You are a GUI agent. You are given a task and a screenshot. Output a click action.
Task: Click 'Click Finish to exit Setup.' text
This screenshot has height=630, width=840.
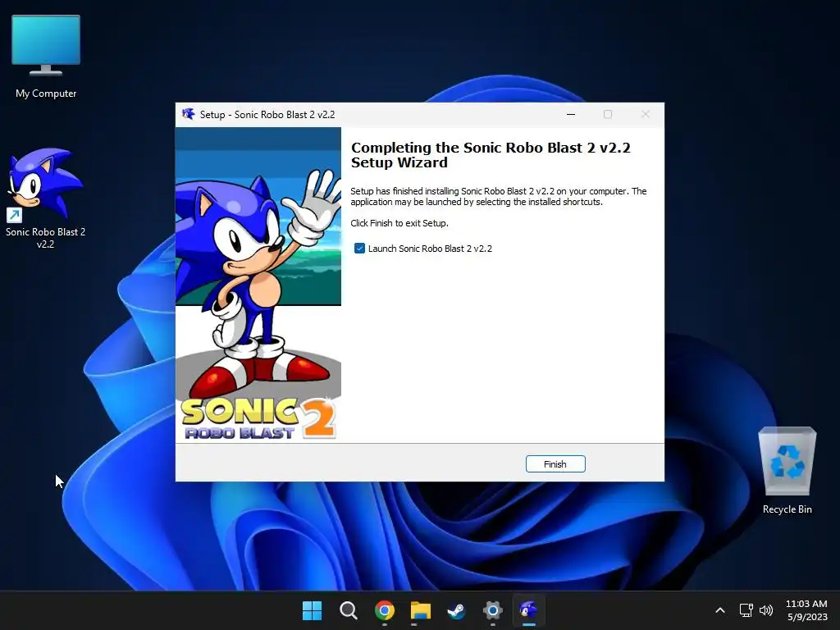pos(399,223)
